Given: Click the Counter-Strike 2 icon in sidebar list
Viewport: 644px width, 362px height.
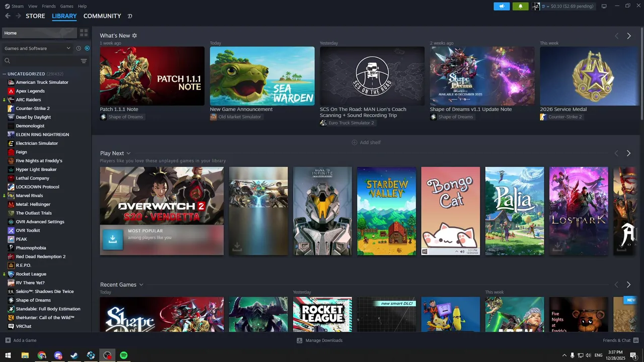Looking at the screenshot, I should pos(11,109).
